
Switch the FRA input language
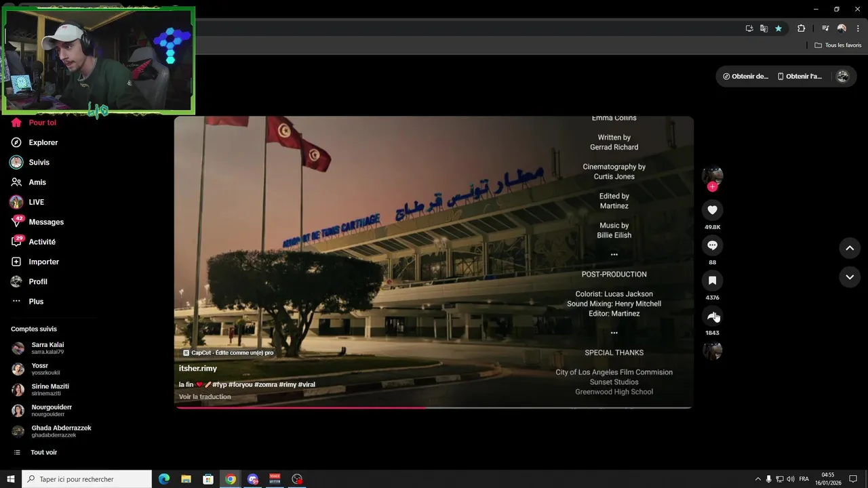click(804, 479)
